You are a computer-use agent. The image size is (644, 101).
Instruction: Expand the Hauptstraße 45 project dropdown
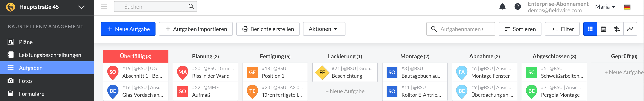pos(81,7)
